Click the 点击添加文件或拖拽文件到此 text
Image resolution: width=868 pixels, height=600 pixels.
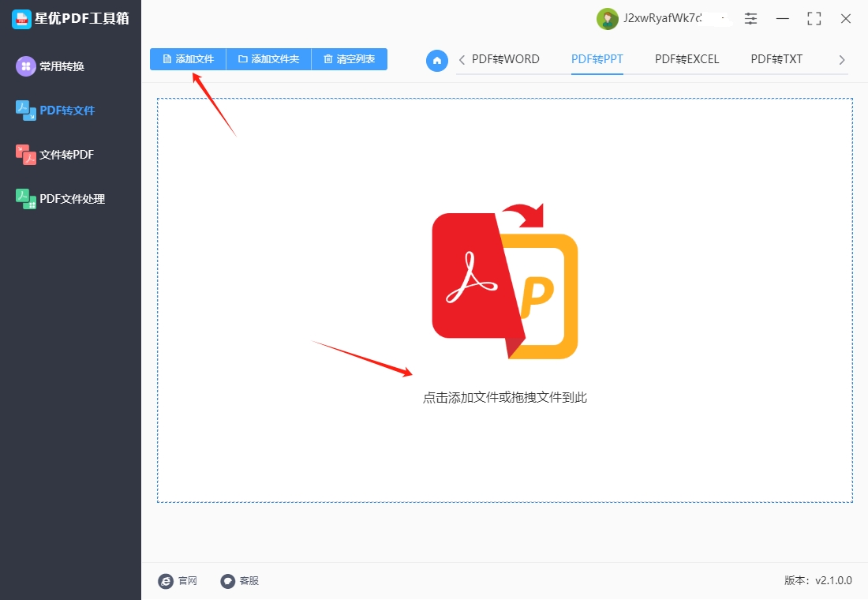pyautogui.click(x=505, y=397)
